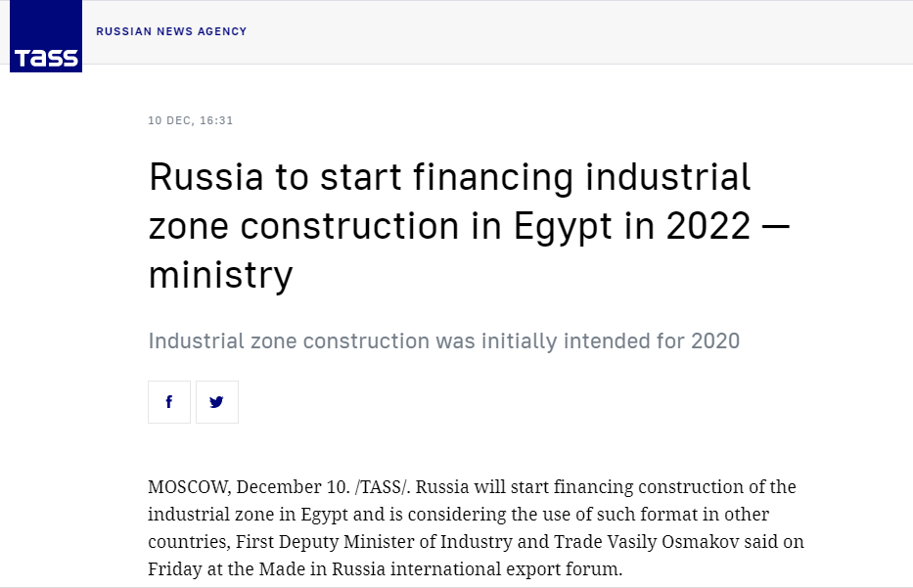
Task: Share the article on Facebook
Action: click(x=169, y=402)
